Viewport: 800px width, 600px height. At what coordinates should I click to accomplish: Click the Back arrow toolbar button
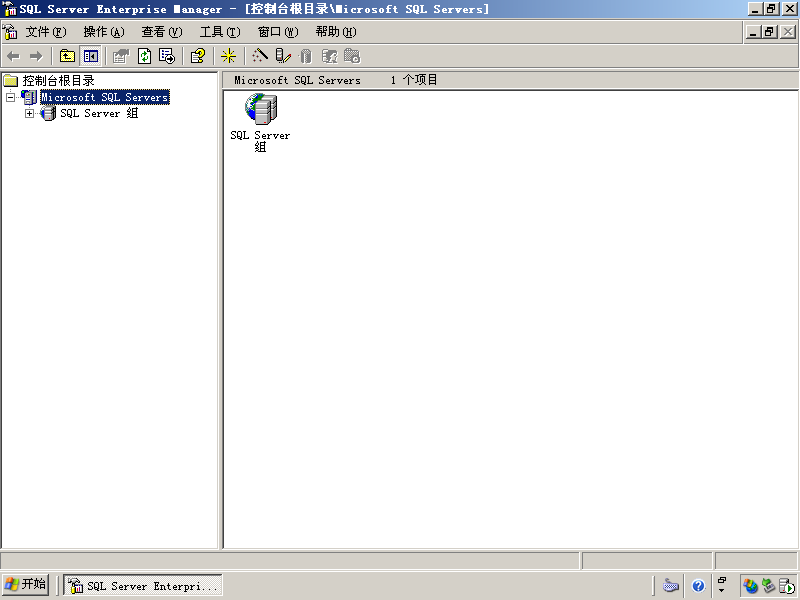pos(14,56)
